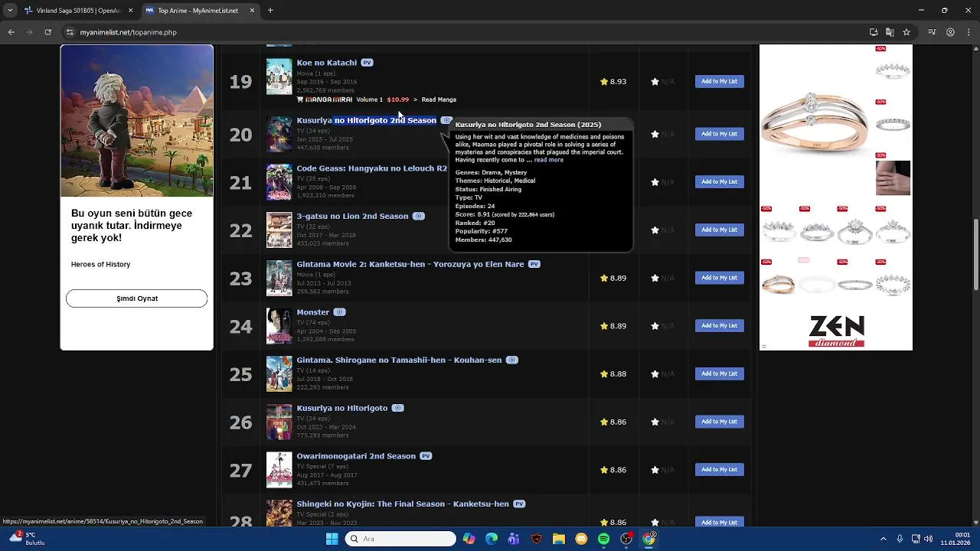Open Kusuriya no Hitorigoto rank 26 link
Screen dimensions: 980x551
[342, 409]
